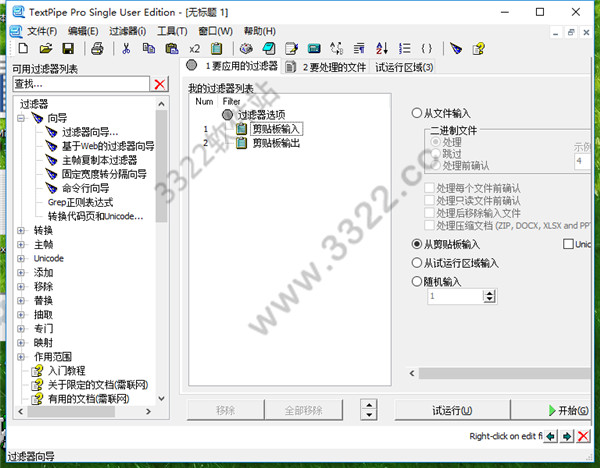600x468 pixels.
Task: Click the x2 toolbar button
Action: tap(194, 49)
